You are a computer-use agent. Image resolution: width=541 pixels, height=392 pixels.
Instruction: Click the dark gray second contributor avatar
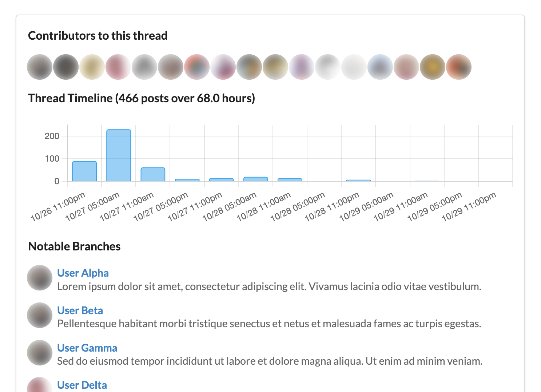pos(66,67)
